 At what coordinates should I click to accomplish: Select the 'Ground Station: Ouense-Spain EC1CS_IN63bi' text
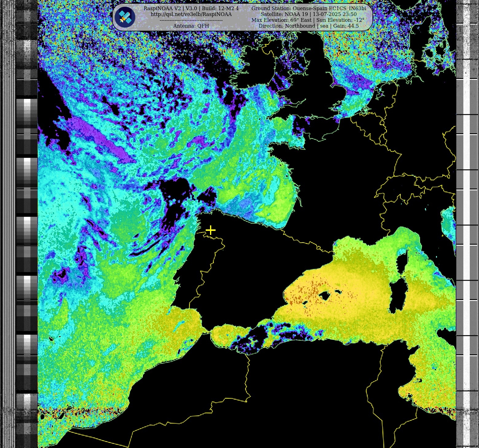(x=309, y=8)
